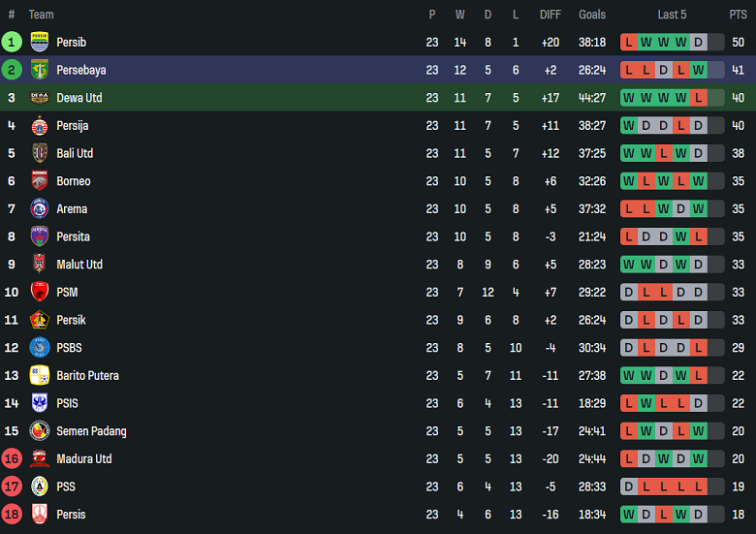This screenshot has height=534, width=756.
Task: Sort table by PTS column header
Action: click(738, 15)
